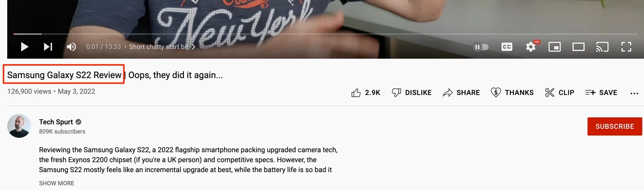
Task: Switch to the miniplayer
Action: click(554, 47)
